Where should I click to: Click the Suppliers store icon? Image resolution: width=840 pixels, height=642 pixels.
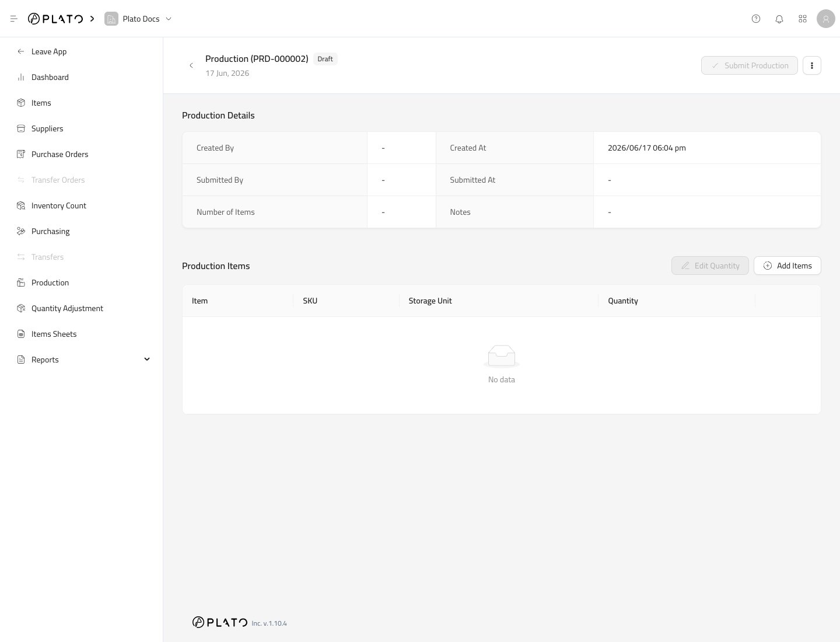click(21, 128)
